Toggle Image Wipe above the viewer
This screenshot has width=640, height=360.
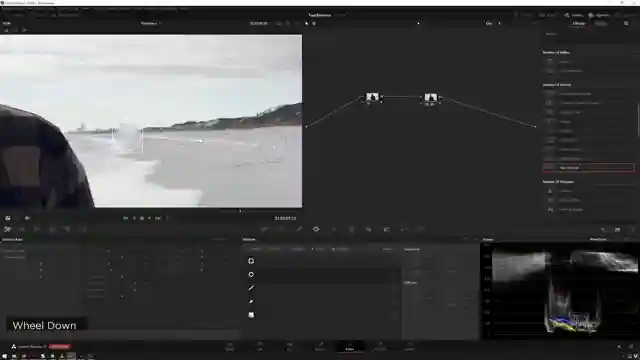(7, 30)
